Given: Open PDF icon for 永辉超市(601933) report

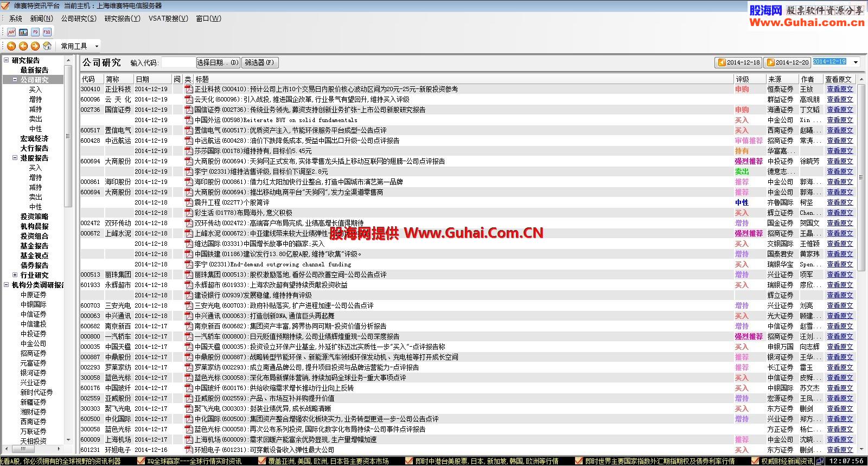Looking at the screenshot, I should (189, 285).
